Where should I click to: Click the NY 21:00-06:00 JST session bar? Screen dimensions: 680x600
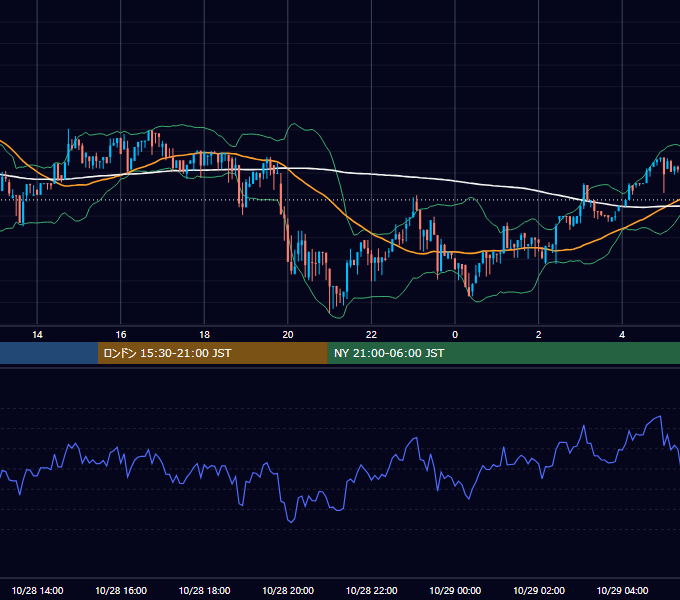coord(503,353)
